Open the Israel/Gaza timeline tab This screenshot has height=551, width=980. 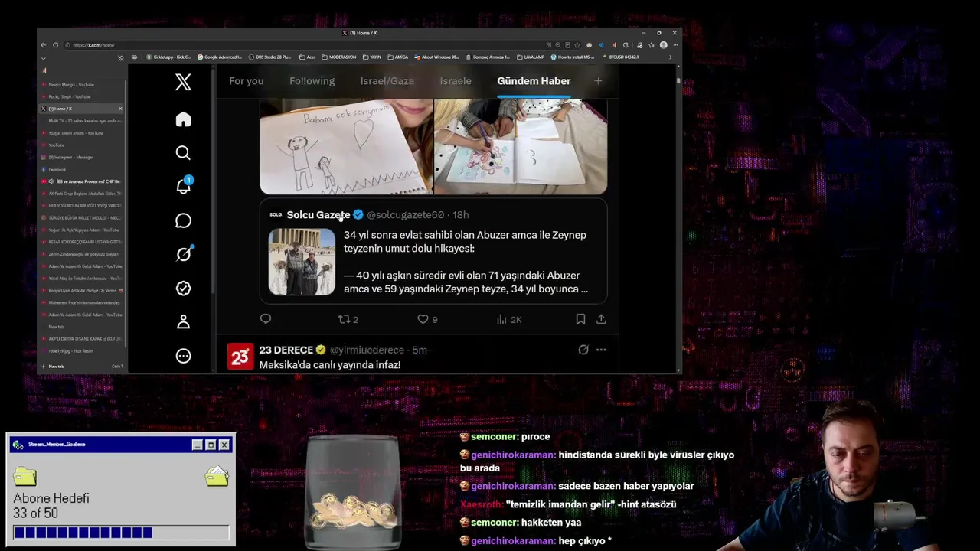coord(387,81)
